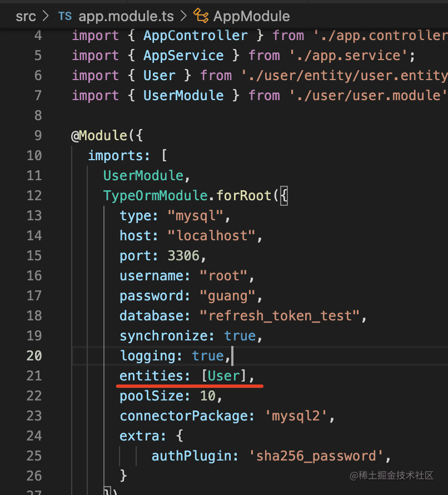Click UserModule in the imports array
Image resolution: width=448 pixels, height=495 pixels.
point(143,176)
